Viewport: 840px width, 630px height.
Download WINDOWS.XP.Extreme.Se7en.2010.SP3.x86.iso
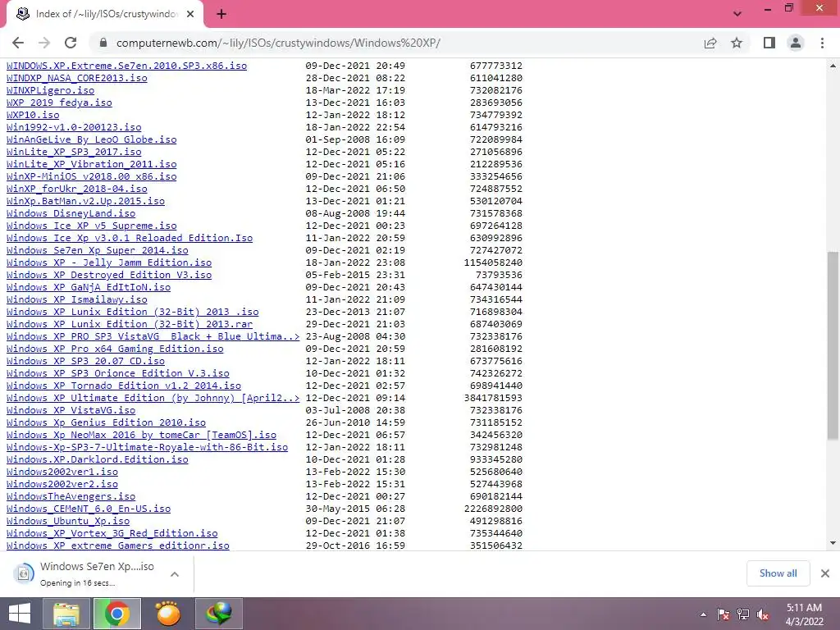pos(126,66)
